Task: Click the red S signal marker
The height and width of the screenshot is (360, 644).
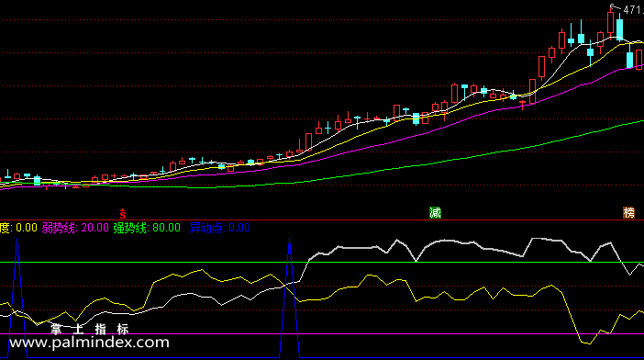Action: tap(122, 214)
